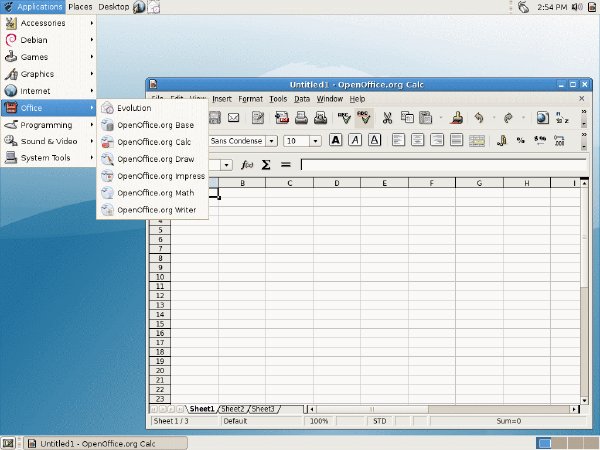
Task: Click the Cut scissors icon
Action: point(387,117)
